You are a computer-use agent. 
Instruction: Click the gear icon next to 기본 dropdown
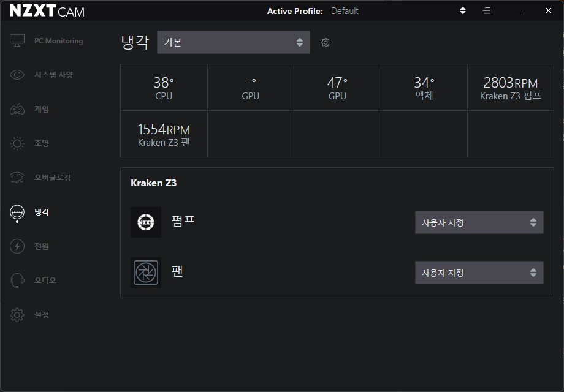[326, 42]
